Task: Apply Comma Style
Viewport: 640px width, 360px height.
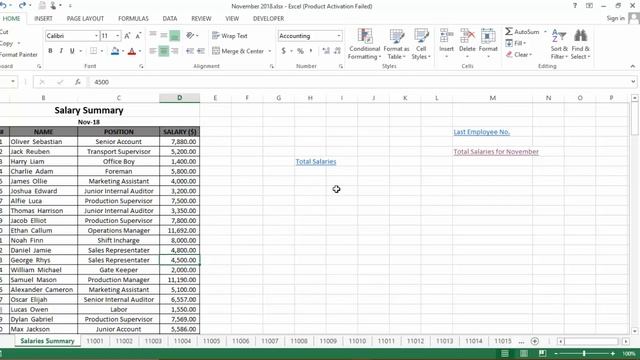Action: pos(311,51)
